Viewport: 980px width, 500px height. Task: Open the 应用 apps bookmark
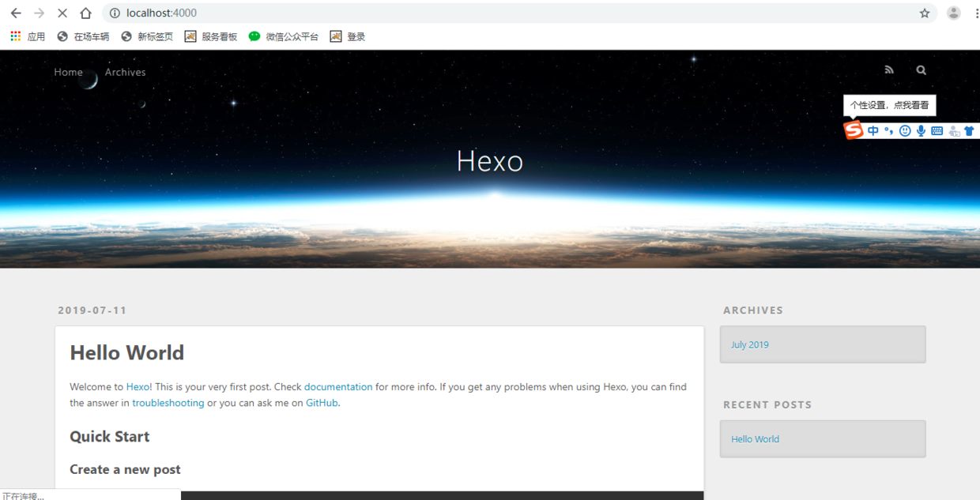28,36
